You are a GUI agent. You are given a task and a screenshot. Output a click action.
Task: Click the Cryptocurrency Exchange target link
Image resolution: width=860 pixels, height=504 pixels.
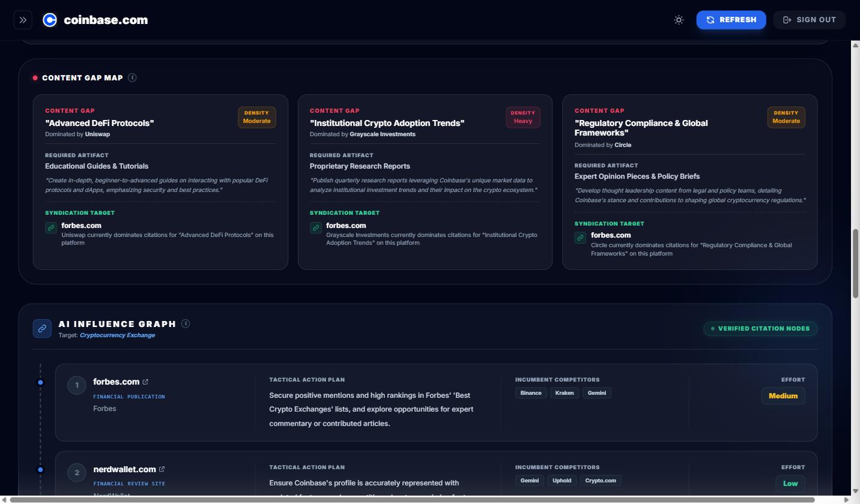click(x=117, y=335)
